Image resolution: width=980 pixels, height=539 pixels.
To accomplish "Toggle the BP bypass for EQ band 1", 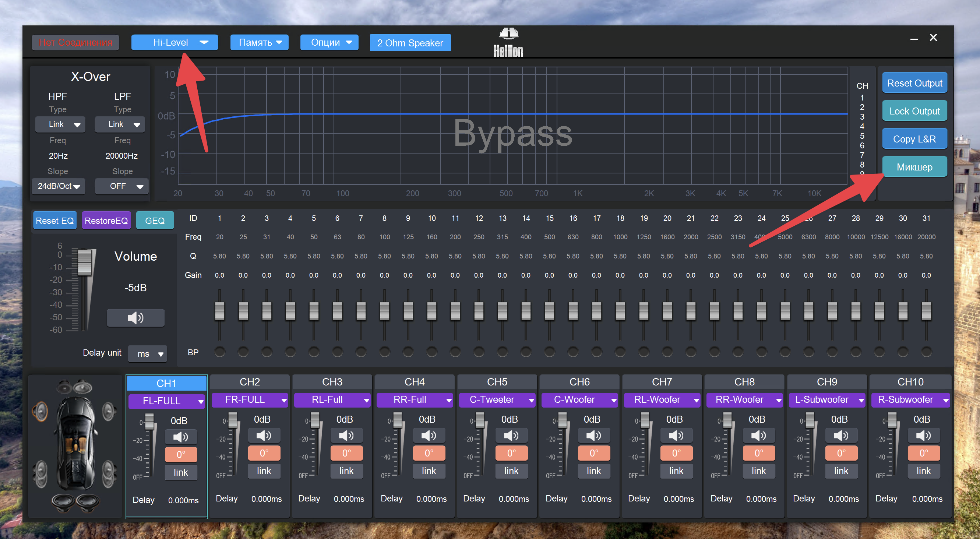I will pos(219,352).
